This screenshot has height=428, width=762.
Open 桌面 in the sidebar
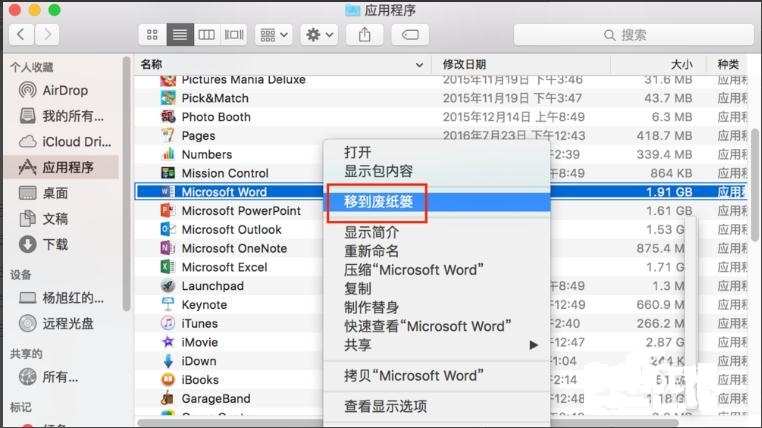[61, 193]
